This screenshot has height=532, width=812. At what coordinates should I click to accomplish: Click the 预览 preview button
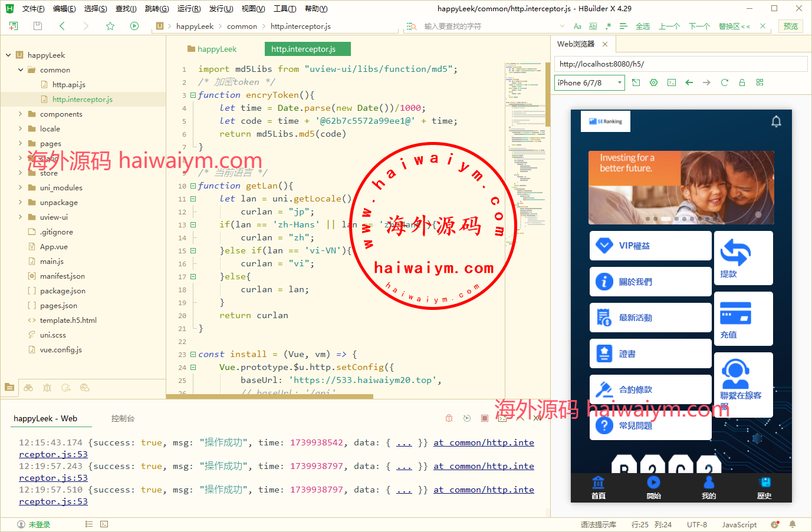tap(790, 27)
